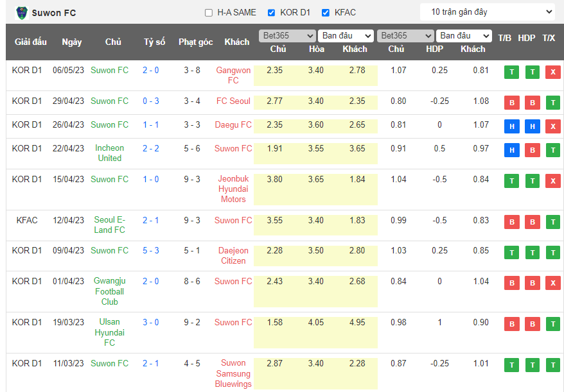Click green T/X badge in Ulsan Hyundai row
The width and height of the screenshot is (564, 392).
552,324
